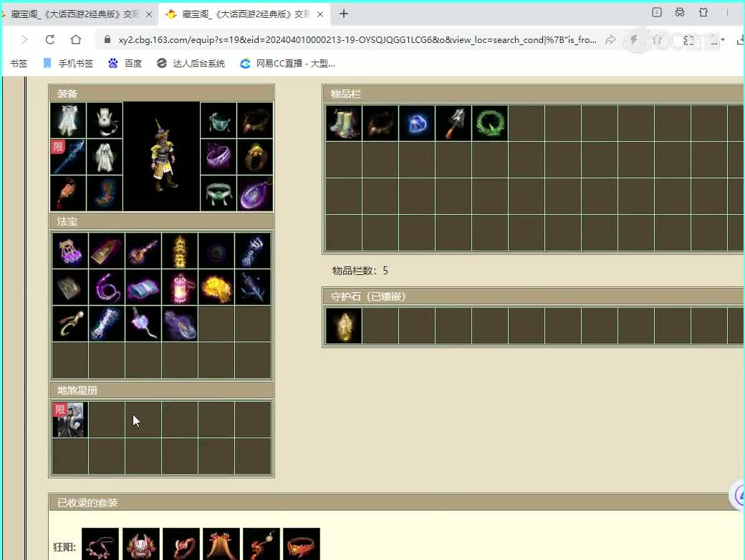Select the dark bracelet icon in 装备 panel
The image size is (745, 560).
point(255,120)
